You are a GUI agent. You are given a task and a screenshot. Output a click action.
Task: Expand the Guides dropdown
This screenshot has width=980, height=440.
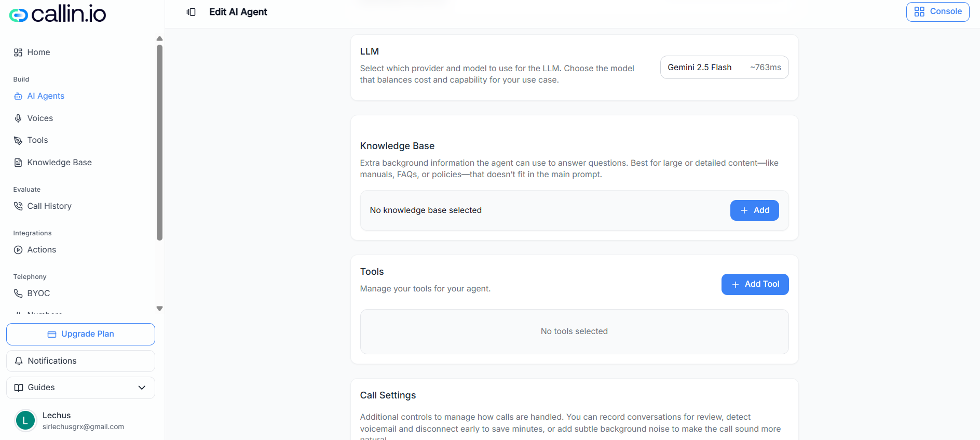point(141,388)
